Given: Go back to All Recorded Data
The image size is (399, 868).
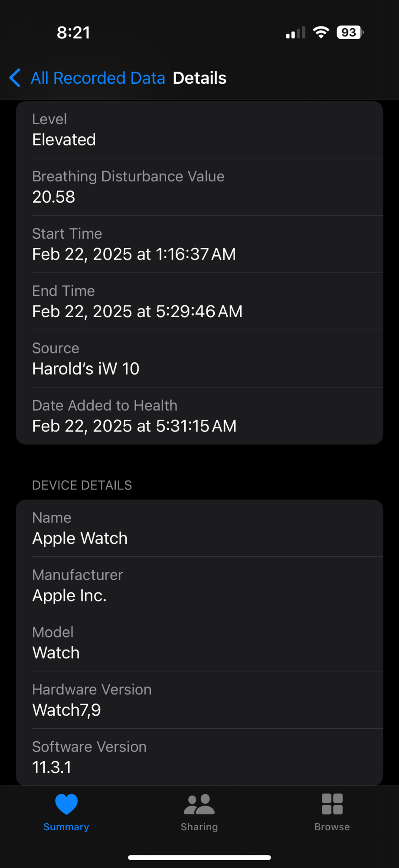Looking at the screenshot, I should [x=98, y=78].
